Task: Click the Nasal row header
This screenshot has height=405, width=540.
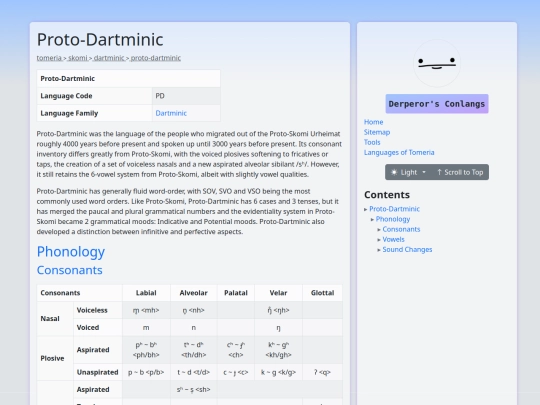Action: click(55, 319)
